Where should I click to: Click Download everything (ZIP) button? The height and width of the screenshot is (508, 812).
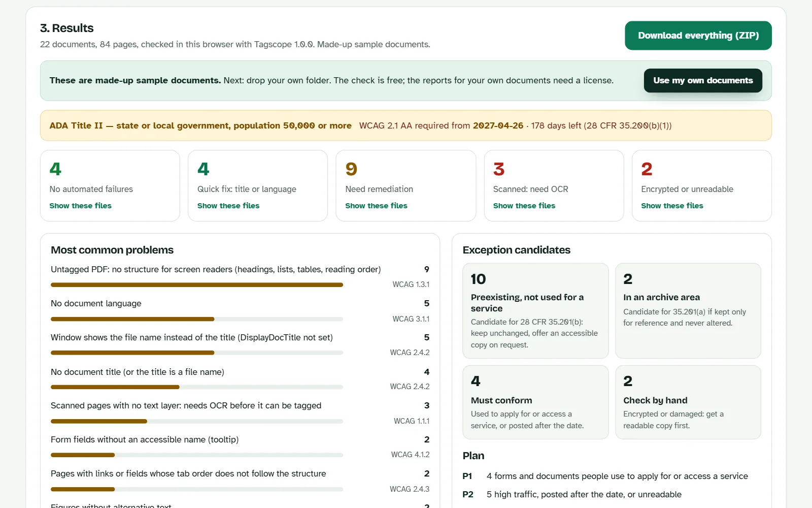tap(698, 36)
